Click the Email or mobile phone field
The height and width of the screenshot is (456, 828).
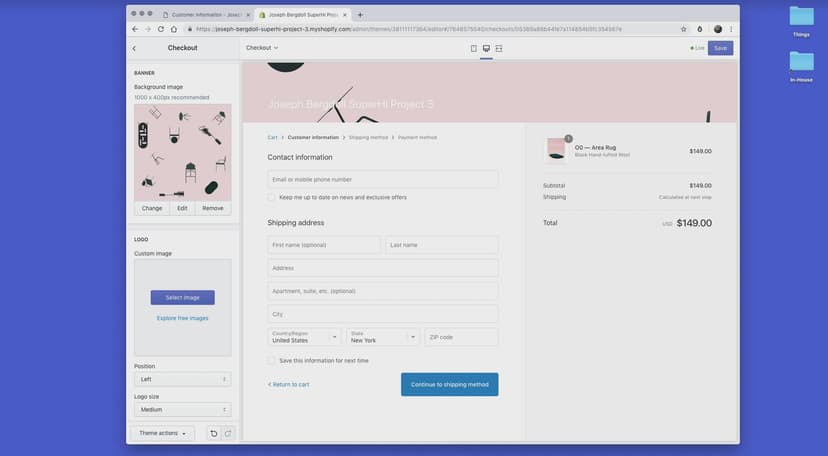pyautogui.click(x=383, y=179)
